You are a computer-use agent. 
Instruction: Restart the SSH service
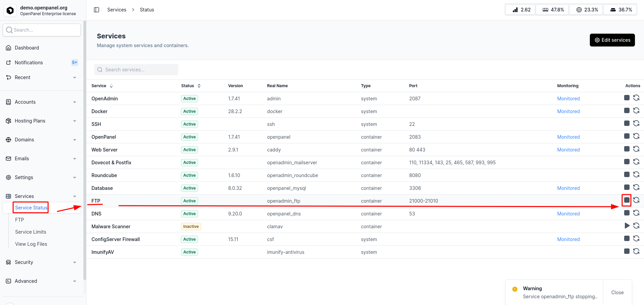coord(636,123)
